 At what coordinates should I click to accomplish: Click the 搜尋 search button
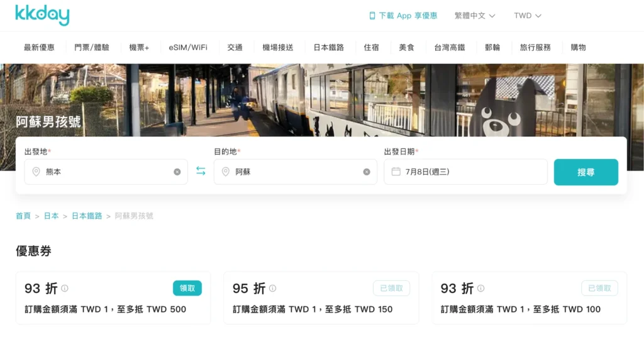(x=586, y=172)
